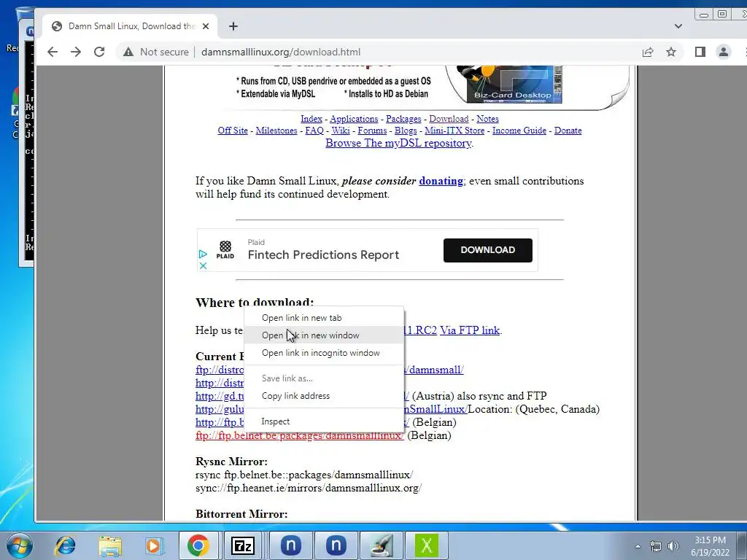Open the green X taskbar app

click(x=426, y=545)
